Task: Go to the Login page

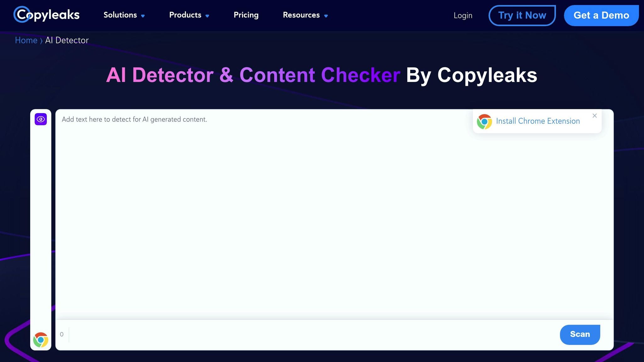Action: [x=463, y=15]
